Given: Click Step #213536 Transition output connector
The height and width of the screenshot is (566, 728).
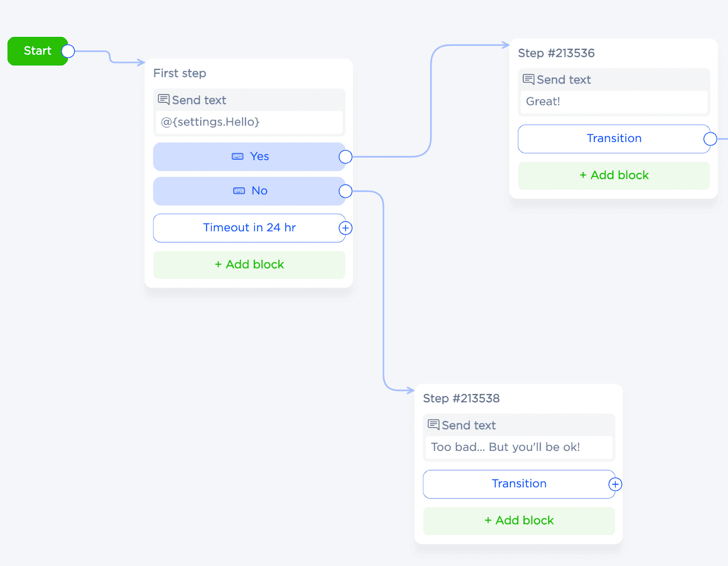Looking at the screenshot, I should (710, 139).
